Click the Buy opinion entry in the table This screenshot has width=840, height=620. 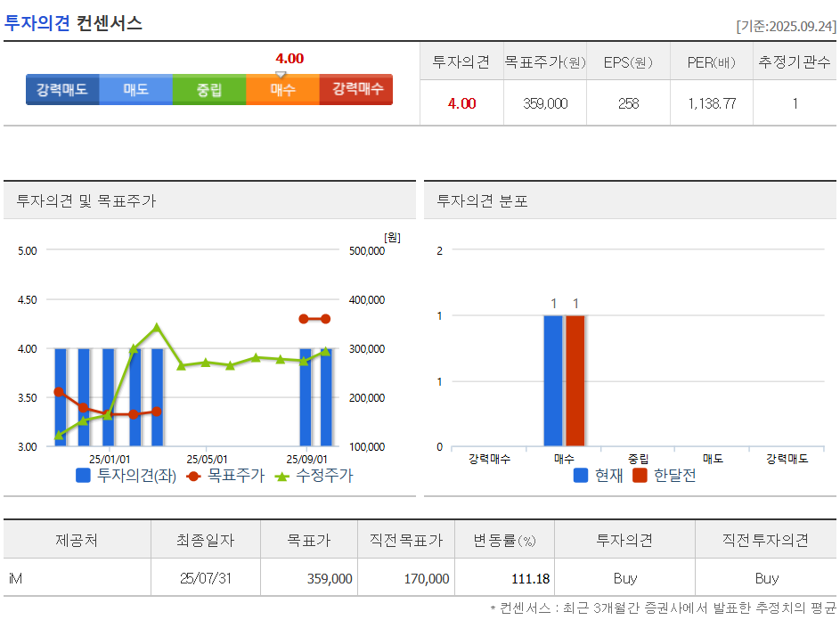624,577
